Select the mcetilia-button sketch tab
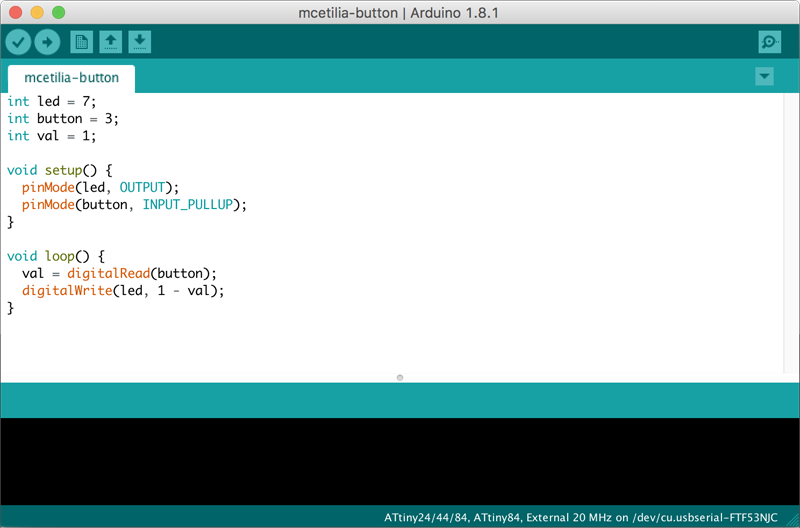This screenshot has width=800, height=528. (71, 78)
